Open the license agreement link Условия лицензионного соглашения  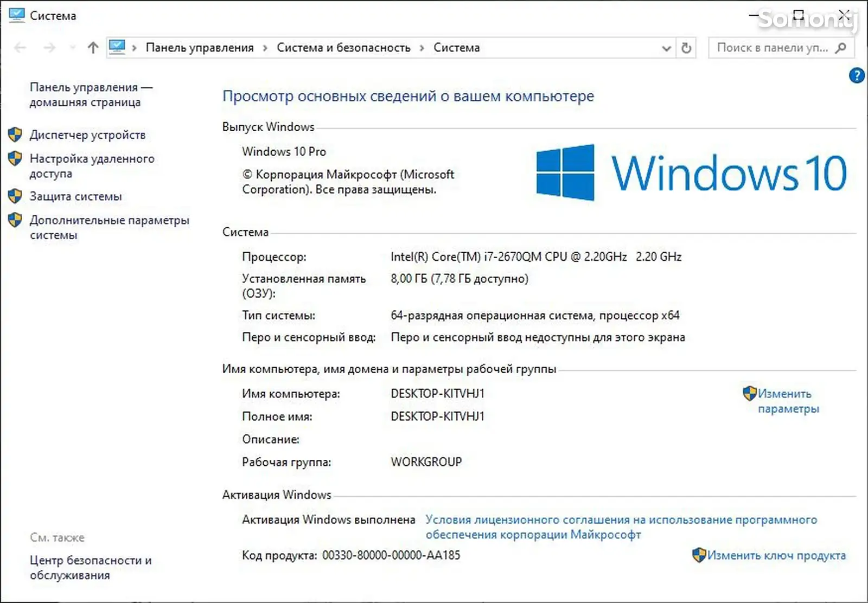click(621, 527)
